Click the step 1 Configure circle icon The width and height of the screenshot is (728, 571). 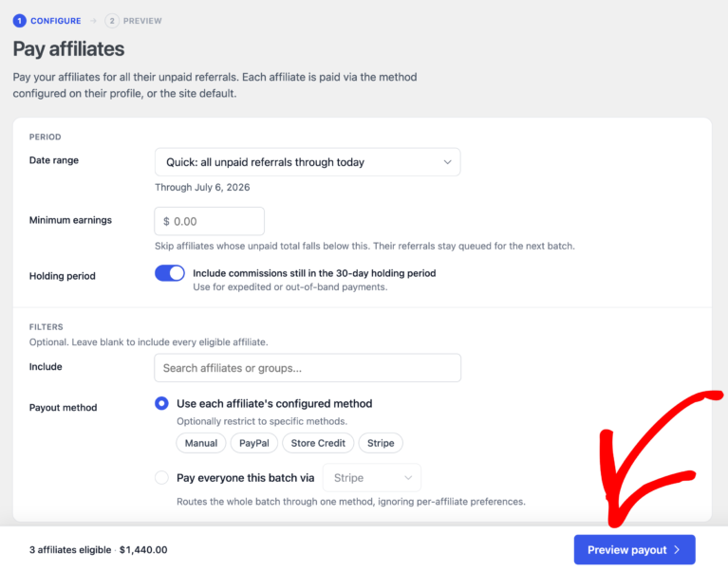(x=20, y=21)
